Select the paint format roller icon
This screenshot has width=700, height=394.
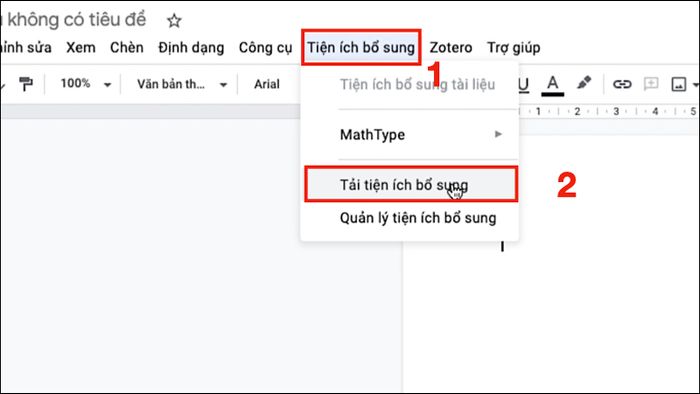[x=26, y=83]
